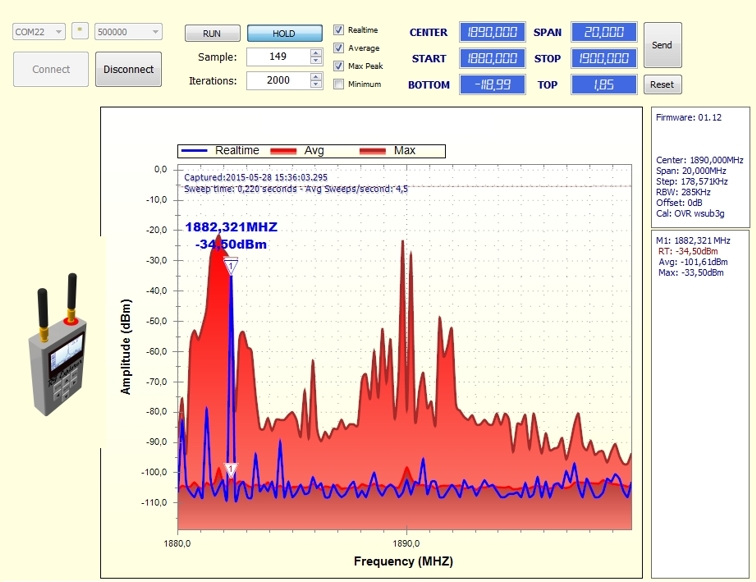
Task: Click the HOLD button
Action: coord(284,33)
